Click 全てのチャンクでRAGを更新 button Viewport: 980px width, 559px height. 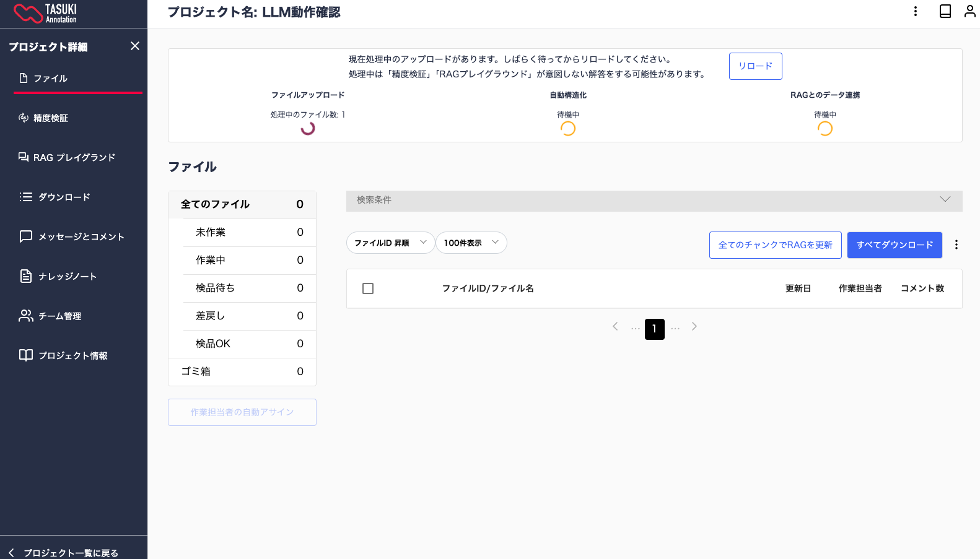coord(775,245)
